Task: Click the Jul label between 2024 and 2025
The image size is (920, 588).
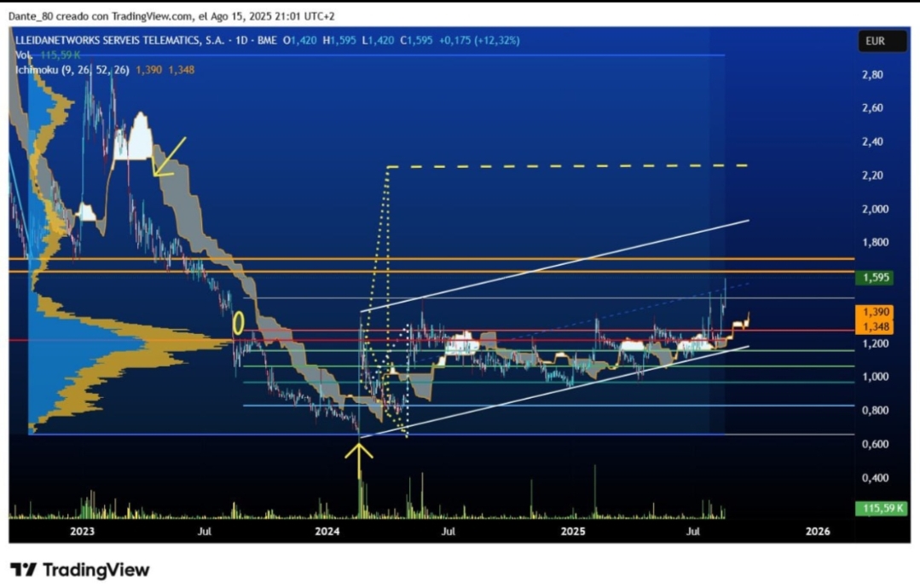Action: point(448,531)
